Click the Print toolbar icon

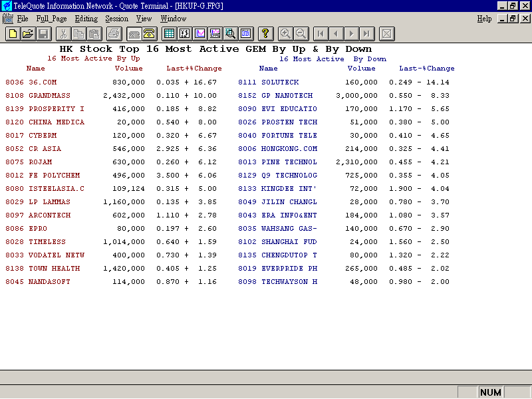(x=114, y=34)
